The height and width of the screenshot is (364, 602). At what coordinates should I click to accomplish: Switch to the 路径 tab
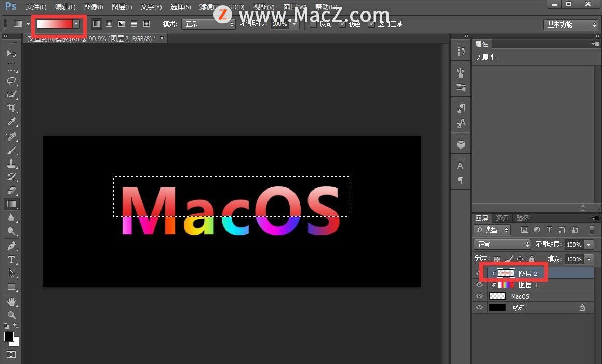point(523,218)
